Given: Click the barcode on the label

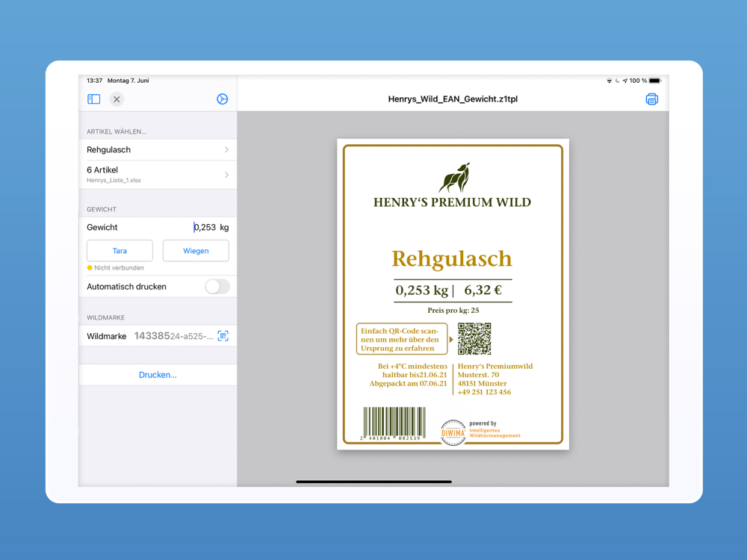Looking at the screenshot, I should [x=394, y=423].
